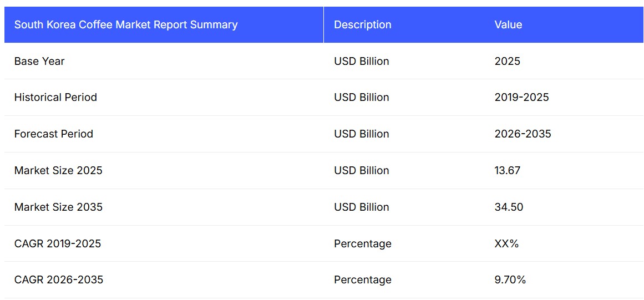The height and width of the screenshot is (300, 644).
Task: Click the Description column header
Action: [x=362, y=25]
